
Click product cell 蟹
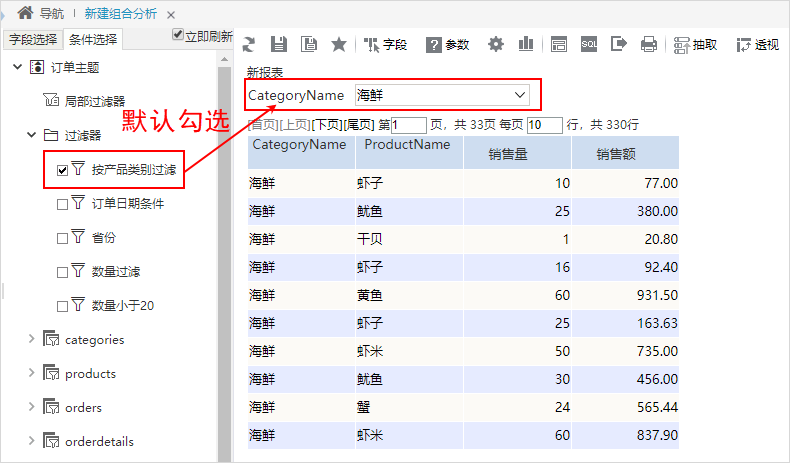point(409,407)
